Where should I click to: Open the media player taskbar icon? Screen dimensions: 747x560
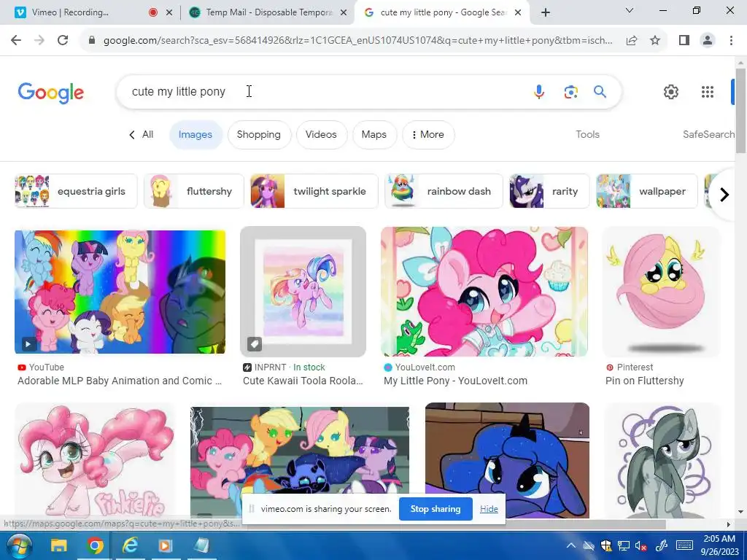coord(166,545)
